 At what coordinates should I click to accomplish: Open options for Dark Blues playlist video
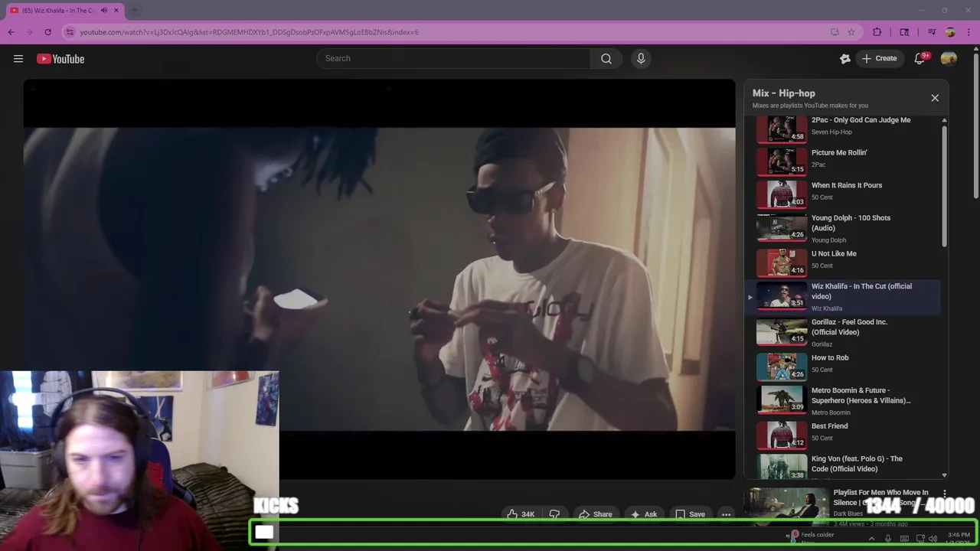(944, 494)
